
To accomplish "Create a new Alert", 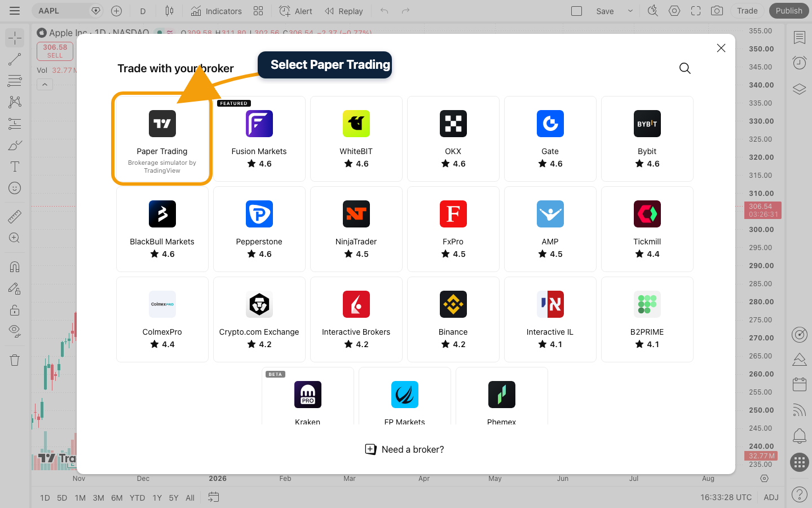I will coord(296,11).
